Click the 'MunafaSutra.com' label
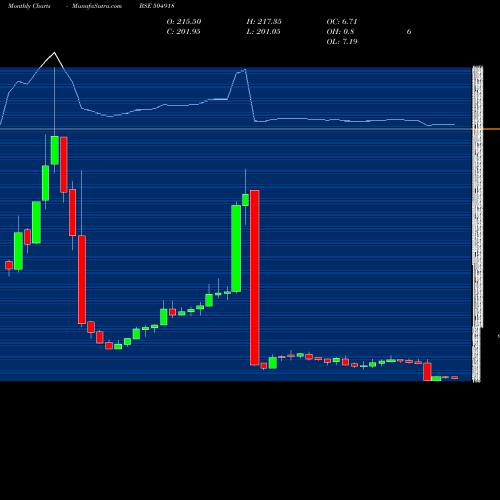 point(97,6)
